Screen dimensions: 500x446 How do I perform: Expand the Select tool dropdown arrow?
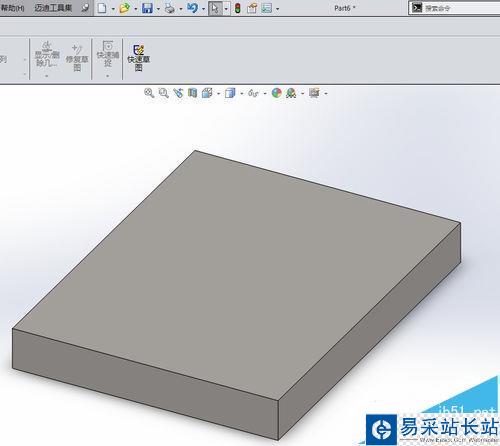pos(226,8)
